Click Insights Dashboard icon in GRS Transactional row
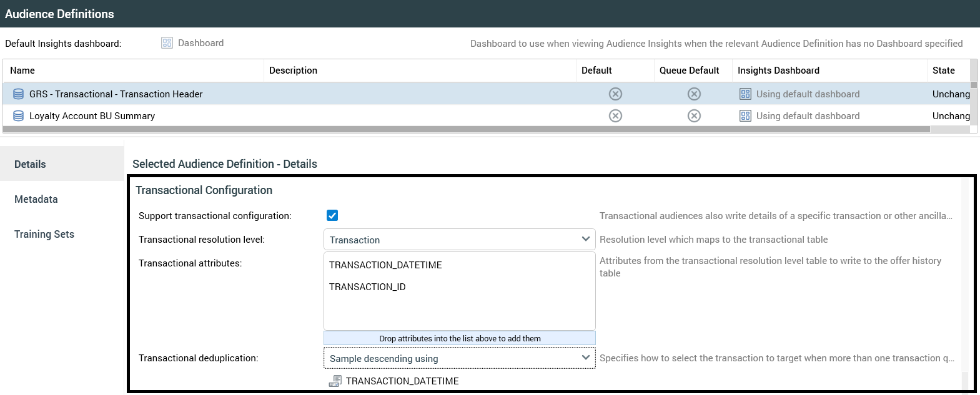The height and width of the screenshot is (395, 980). pos(745,94)
